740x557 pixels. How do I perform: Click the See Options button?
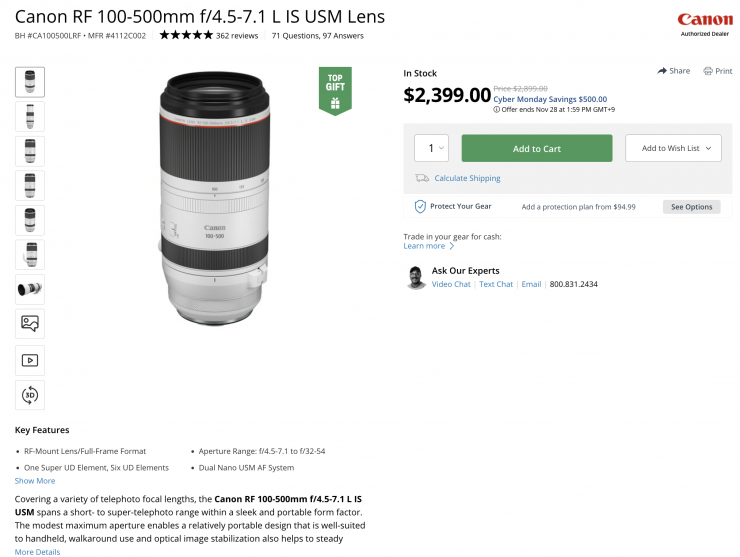pos(691,207)
